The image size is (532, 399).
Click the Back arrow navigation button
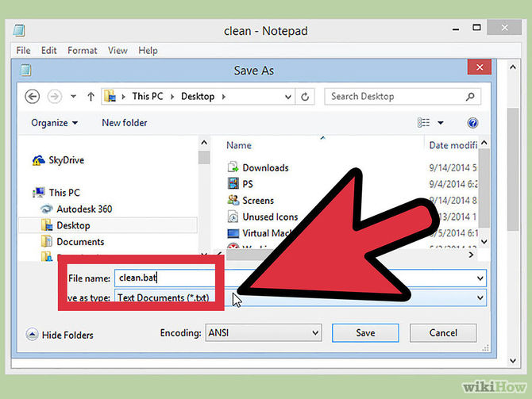[x=33, y=97]
